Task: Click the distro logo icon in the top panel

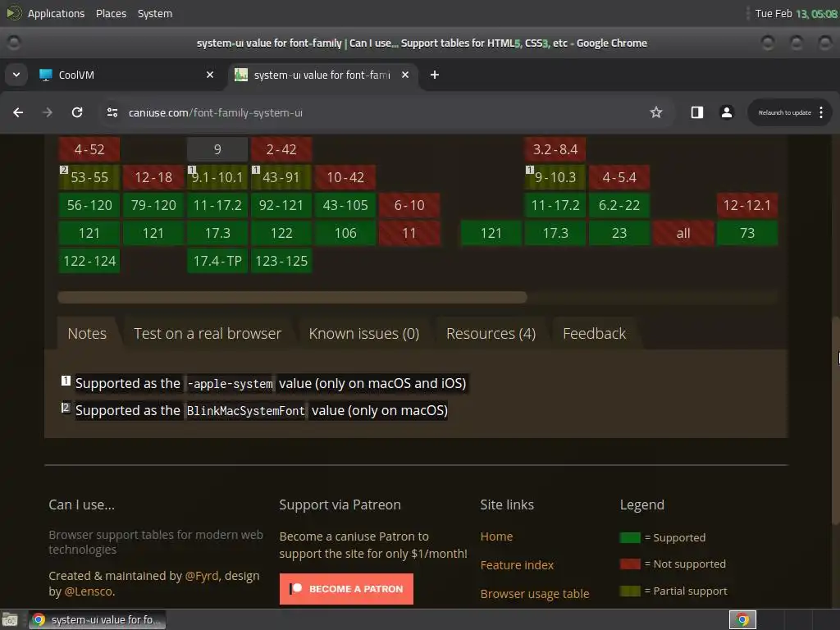Action: 14,13
